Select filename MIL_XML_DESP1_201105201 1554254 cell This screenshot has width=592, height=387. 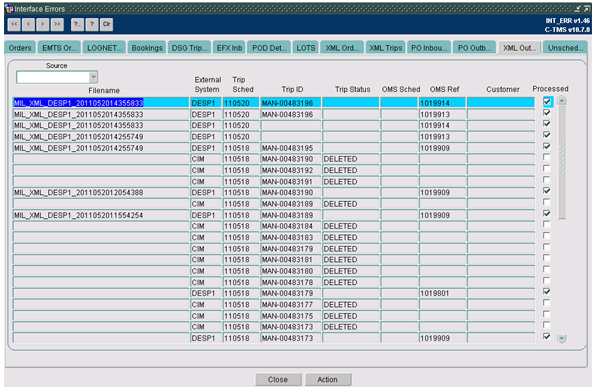[101, 215]
